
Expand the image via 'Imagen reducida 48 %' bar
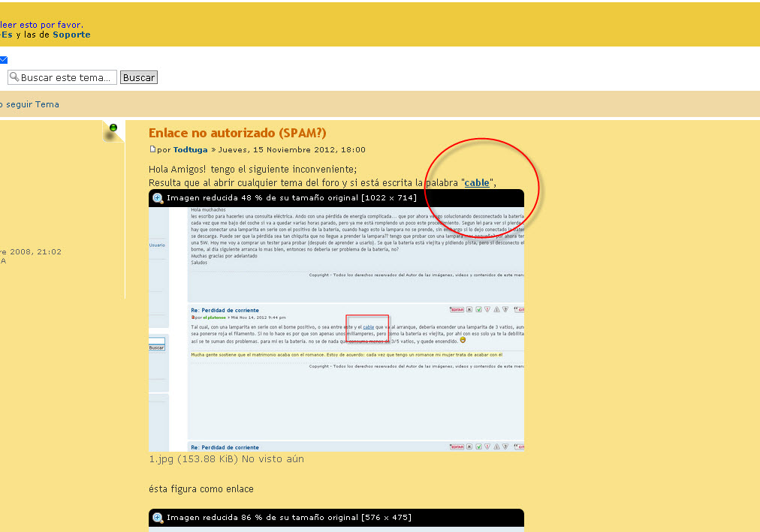click(x=336, y=198)
